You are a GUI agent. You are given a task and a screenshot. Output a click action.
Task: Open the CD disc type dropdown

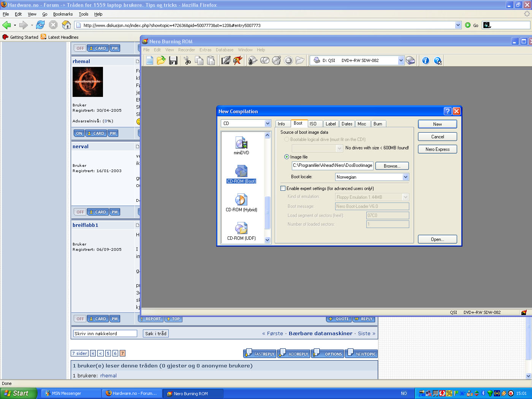pyautogui.click(x=268, y=123)
